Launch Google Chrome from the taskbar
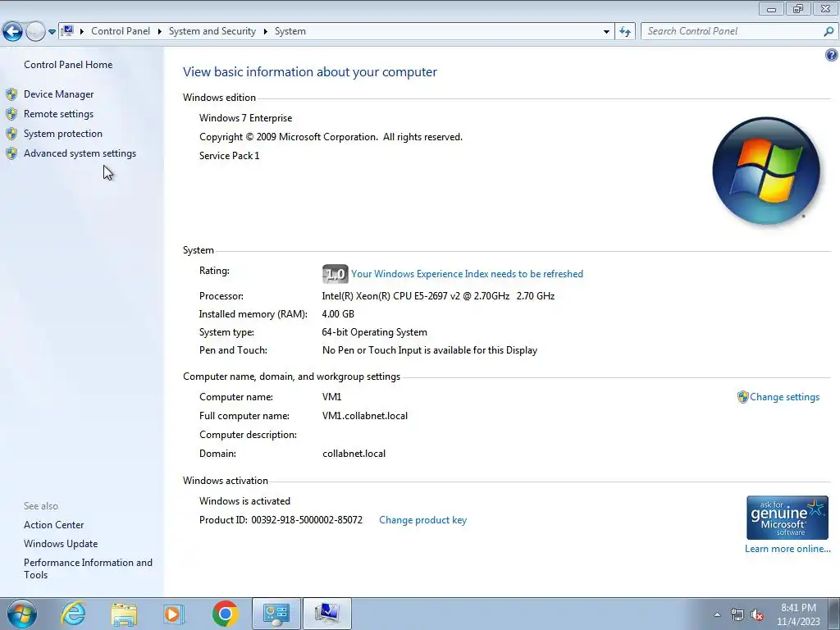Screen dimensions: 840x630 click(225, 614)
